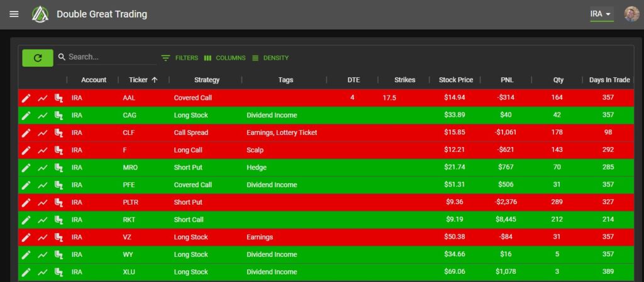The width and height of the screenshot is (644, 282).
Task: Open the IRA account selector dropdown
Action: tap(602, 14)
